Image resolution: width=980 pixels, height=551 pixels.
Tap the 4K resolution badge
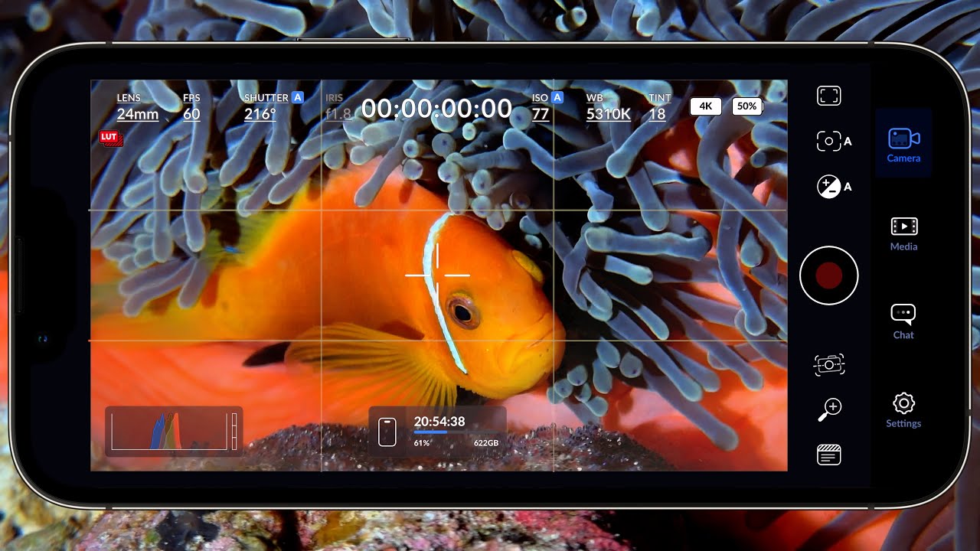pyautogui.click(x=706, y=106)
